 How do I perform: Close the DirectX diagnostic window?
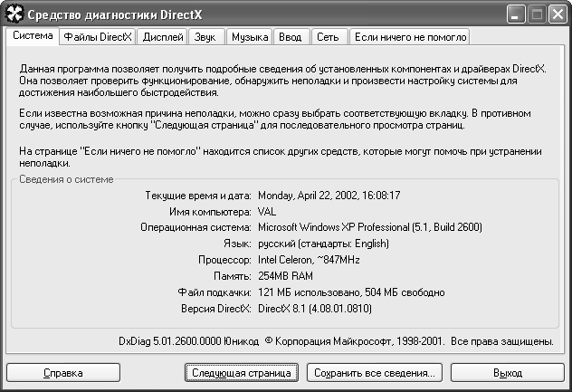tap(558, 14)
